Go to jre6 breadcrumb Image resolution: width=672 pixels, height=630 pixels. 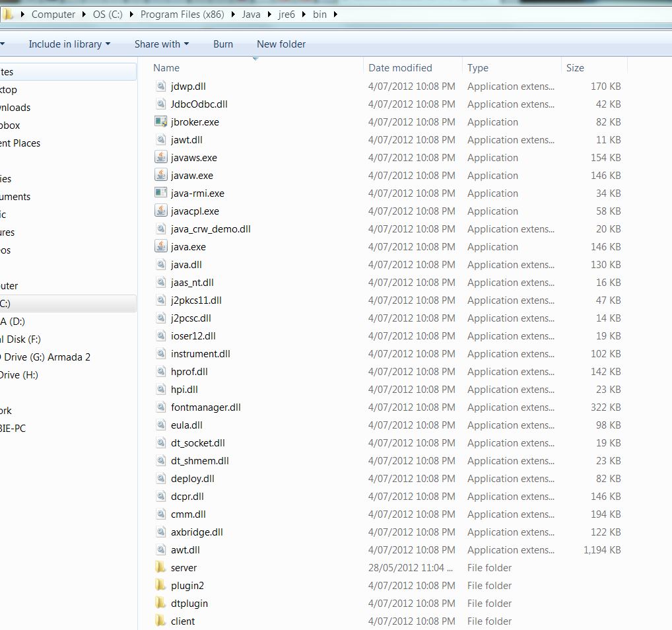(286, 15)
